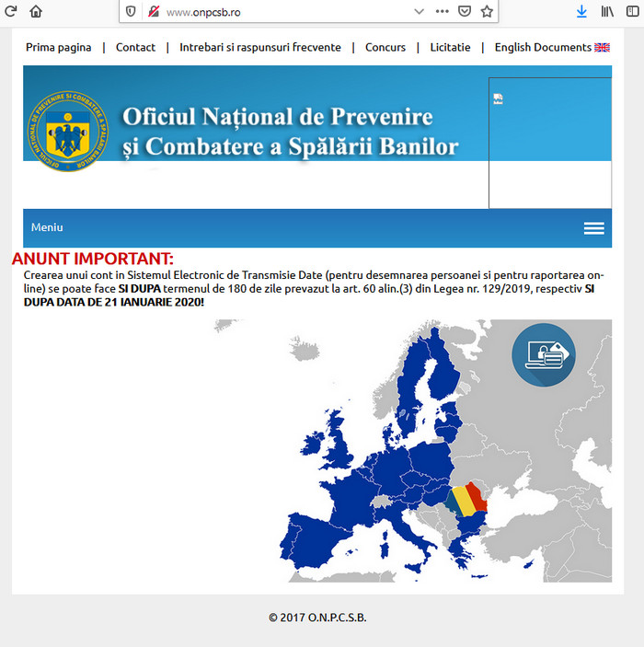Save page to Pocket

point(465,12)
